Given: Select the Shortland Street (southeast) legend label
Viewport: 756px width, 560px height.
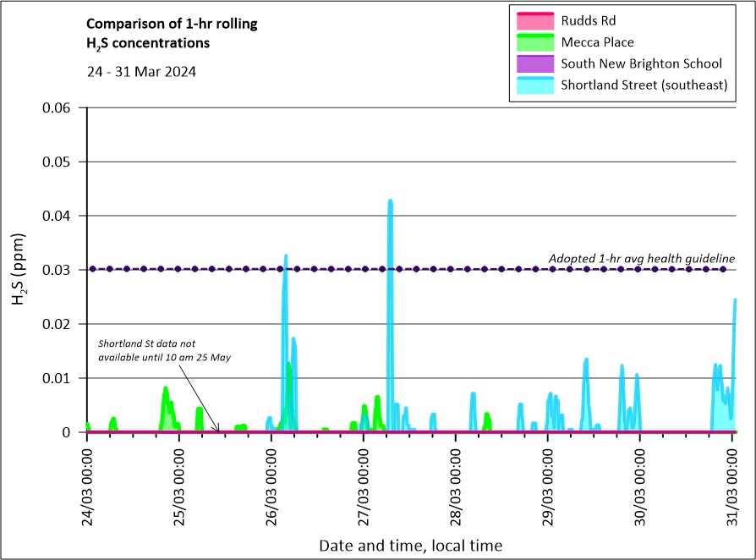Looking at the screenshot, I should 644,85.
